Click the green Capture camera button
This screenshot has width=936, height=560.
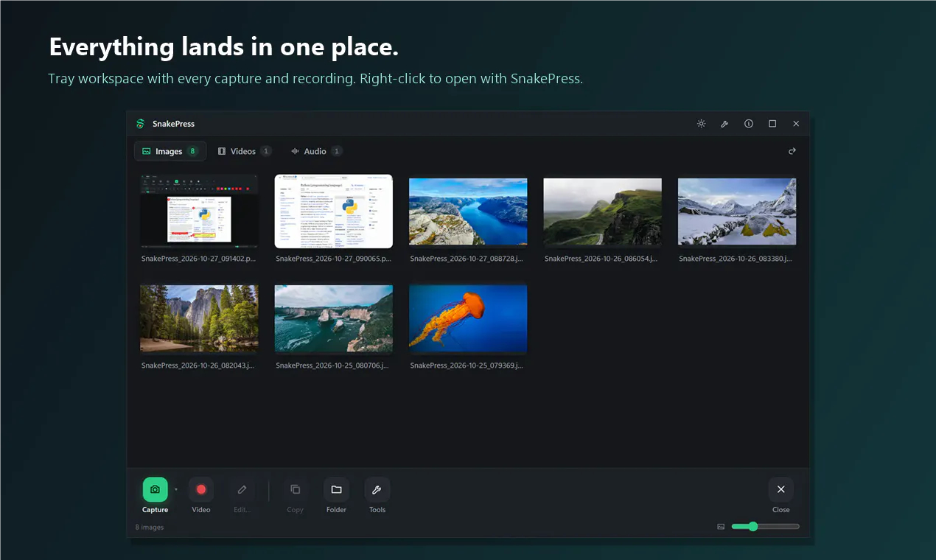coord(155,489)
